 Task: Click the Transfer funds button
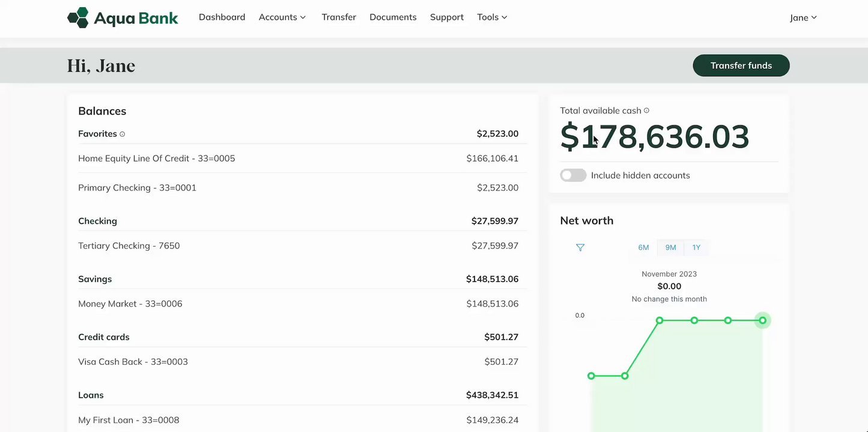[x=741, y=65]
